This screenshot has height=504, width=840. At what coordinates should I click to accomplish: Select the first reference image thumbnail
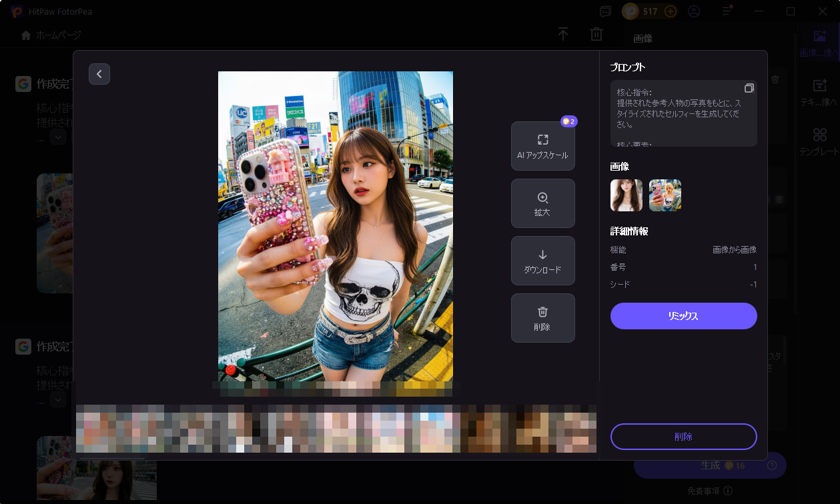(x=626, y=195)
